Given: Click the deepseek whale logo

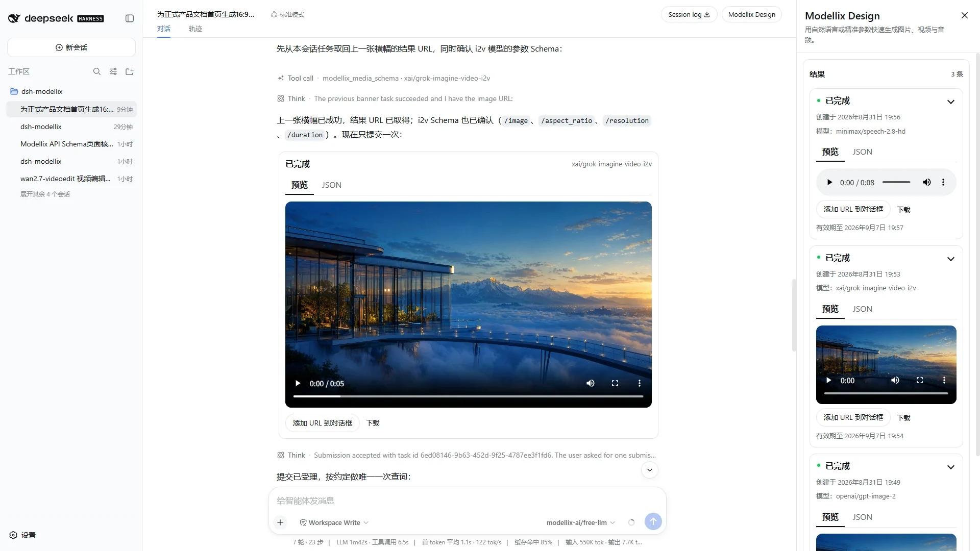Looking at the screenshot, I should [14, 18].
